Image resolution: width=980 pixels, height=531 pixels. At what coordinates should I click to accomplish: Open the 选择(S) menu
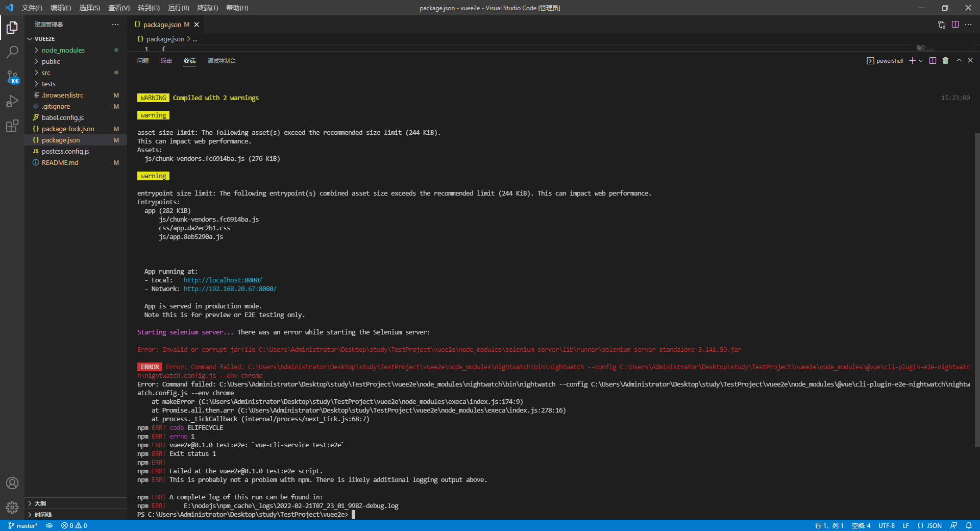[90, 8]
